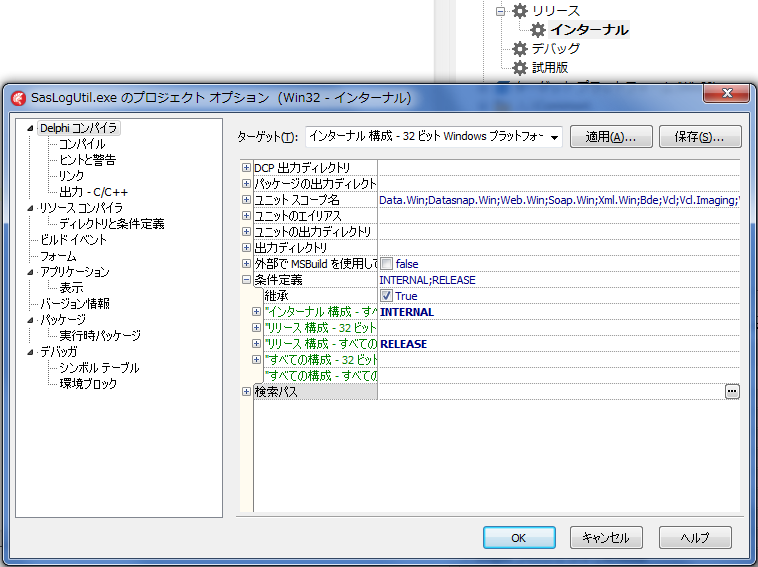This screenshot has height=567, width=758.
Task: Click the リリース gear icon in project tree
Action: [x=520, y=11]
